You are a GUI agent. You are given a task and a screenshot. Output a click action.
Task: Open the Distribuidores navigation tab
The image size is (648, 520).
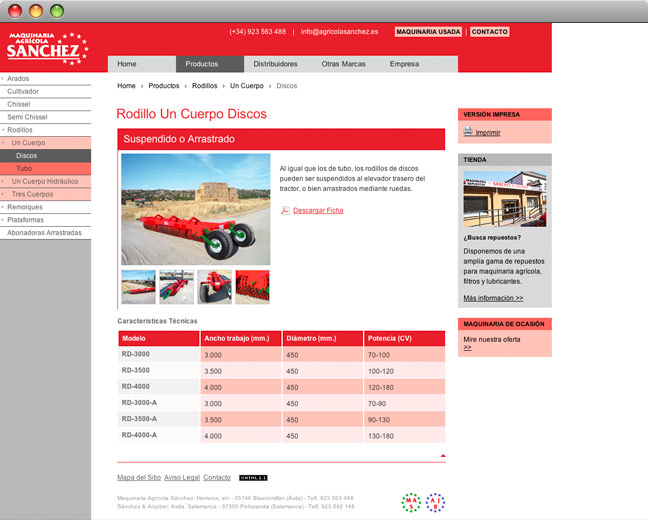coord(275,64)
